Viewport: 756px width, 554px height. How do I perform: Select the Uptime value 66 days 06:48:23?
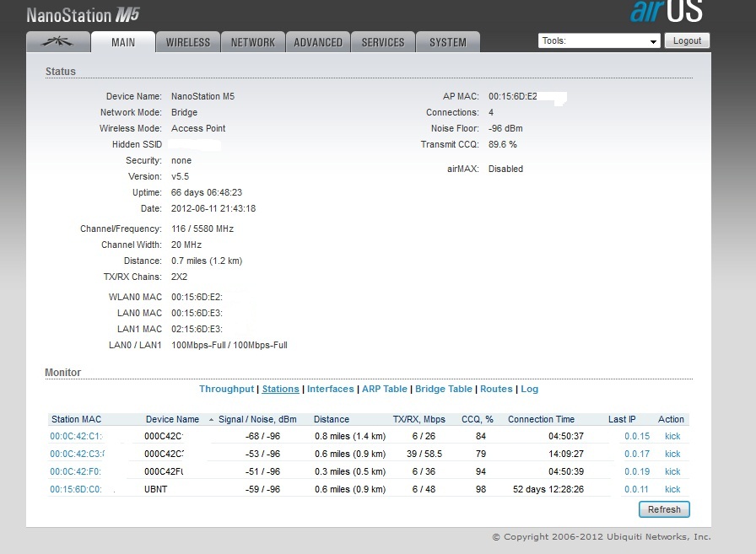point(207,192)
